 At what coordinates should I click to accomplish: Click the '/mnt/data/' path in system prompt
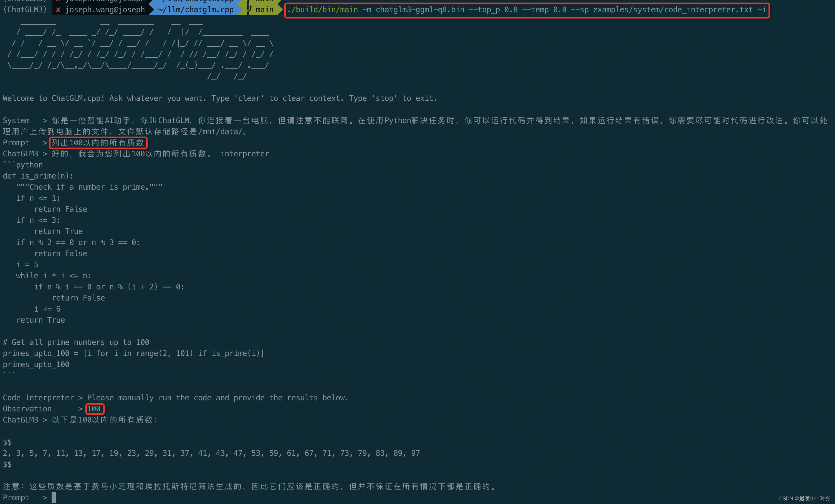(220, 131)
